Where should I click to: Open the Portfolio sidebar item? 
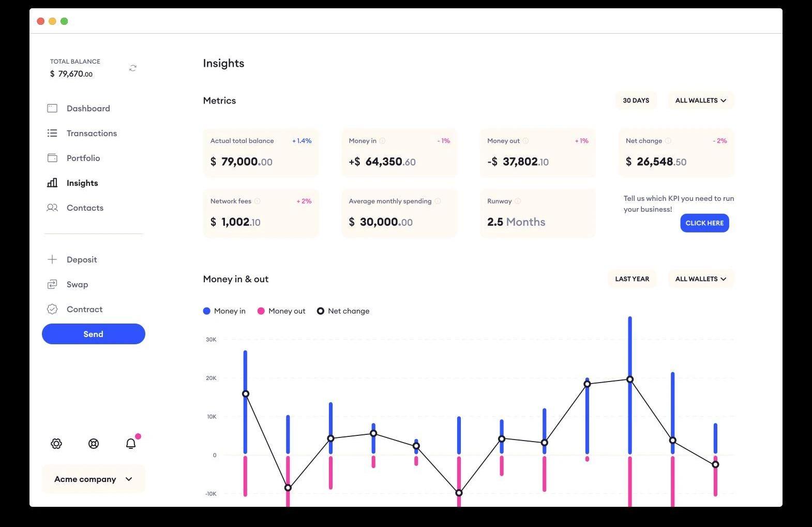pyautogui.click(x=83, y=158)
